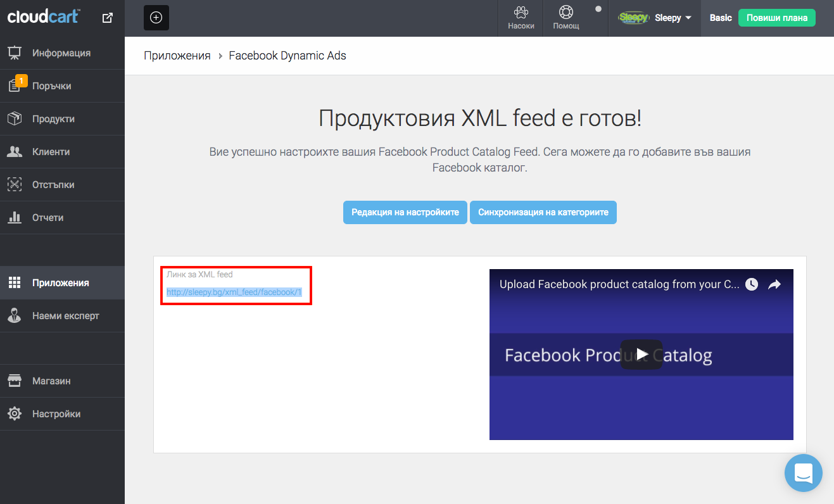This screenshot has height=504, width=834.
Task: Click the Клиенти people icon
Action: 15,152
